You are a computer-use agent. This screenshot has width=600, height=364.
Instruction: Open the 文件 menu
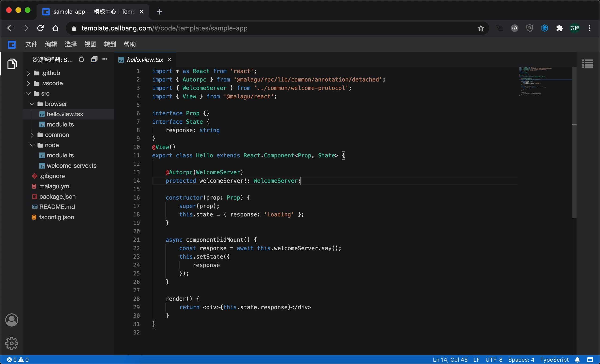pyautogui.click(x=31, y=44)
